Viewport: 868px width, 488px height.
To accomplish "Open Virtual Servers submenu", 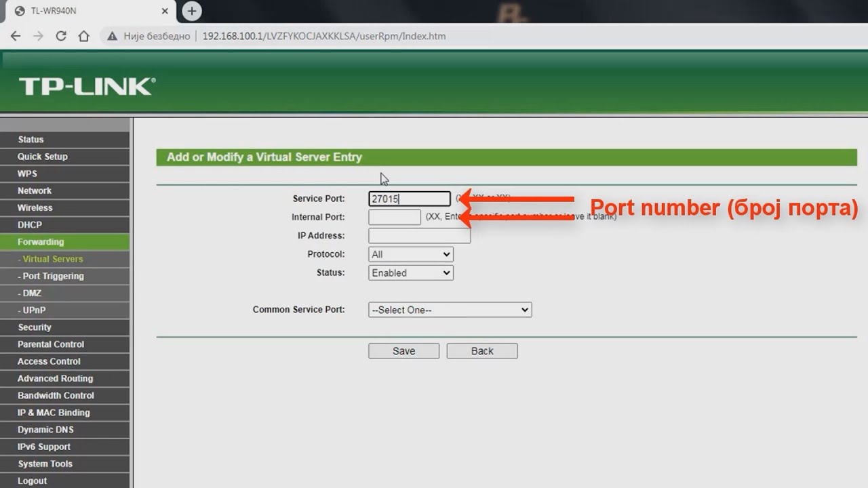I will (64, 259).
